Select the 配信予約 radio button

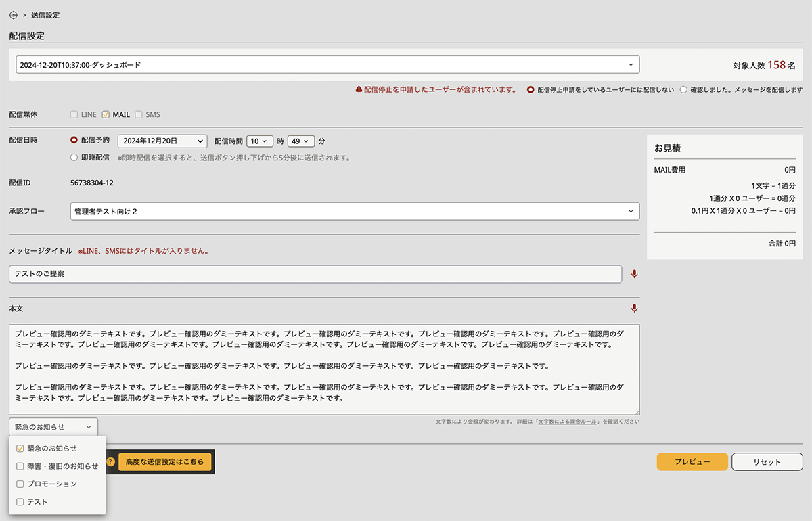point(74,141)
